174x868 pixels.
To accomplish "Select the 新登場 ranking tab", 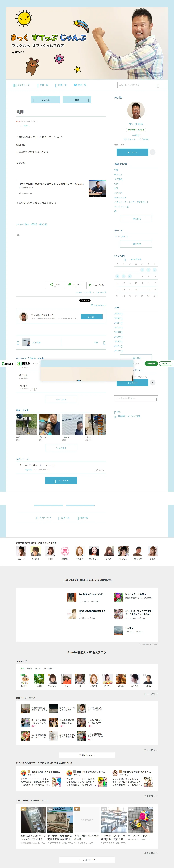I will pos(30,669).
